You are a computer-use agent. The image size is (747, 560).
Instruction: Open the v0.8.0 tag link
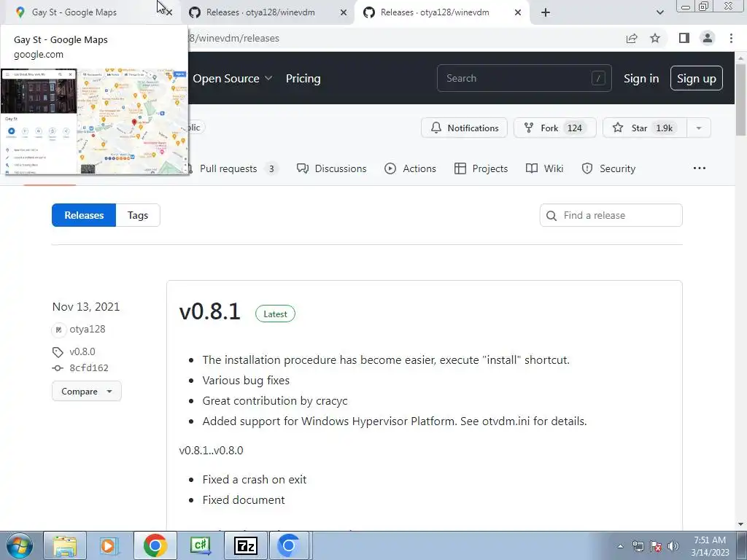(82, 351)
